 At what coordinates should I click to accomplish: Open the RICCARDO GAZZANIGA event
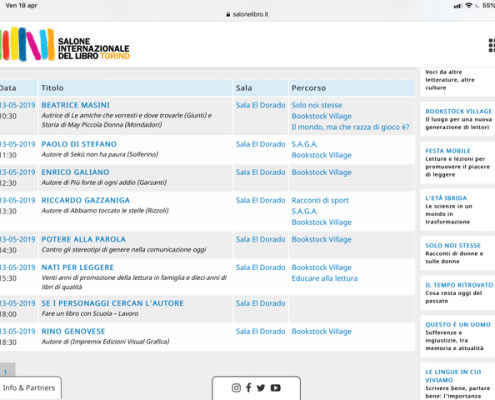pos(86,200)
